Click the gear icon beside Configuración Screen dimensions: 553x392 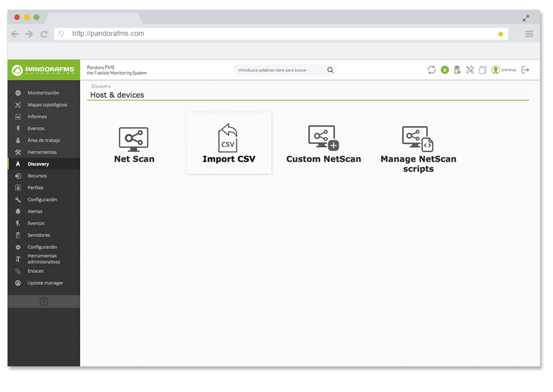18,247
